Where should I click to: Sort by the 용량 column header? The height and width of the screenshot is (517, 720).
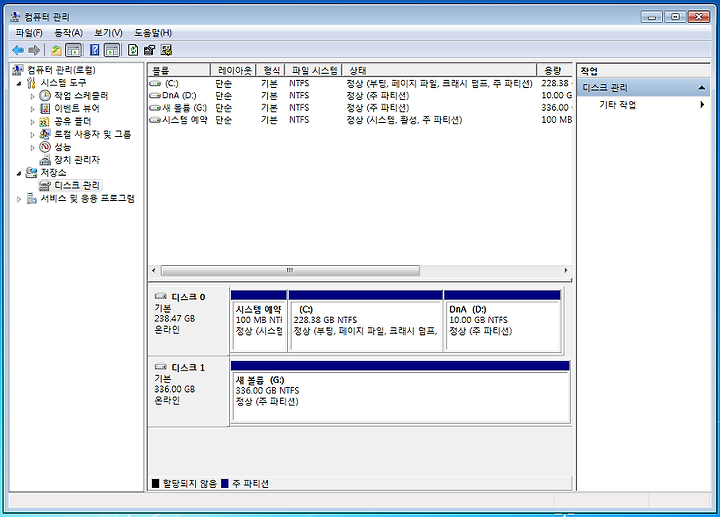tap(554, 70)
